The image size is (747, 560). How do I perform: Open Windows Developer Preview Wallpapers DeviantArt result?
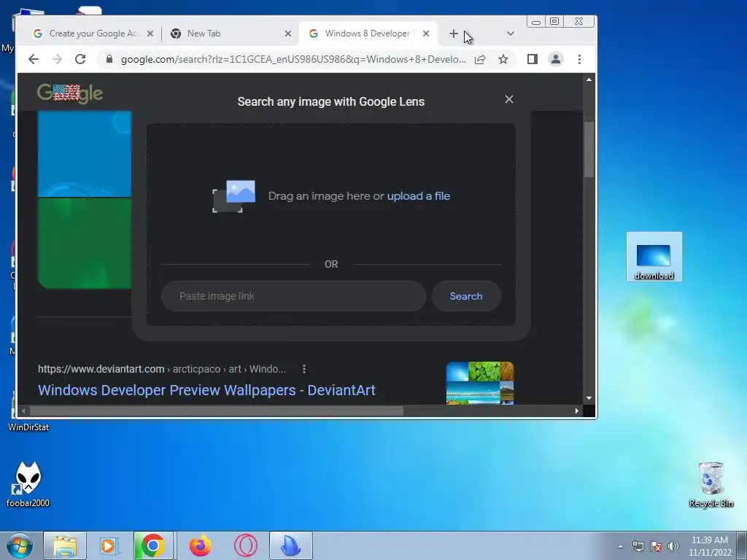pyautogui.click(x=206, y=390)
